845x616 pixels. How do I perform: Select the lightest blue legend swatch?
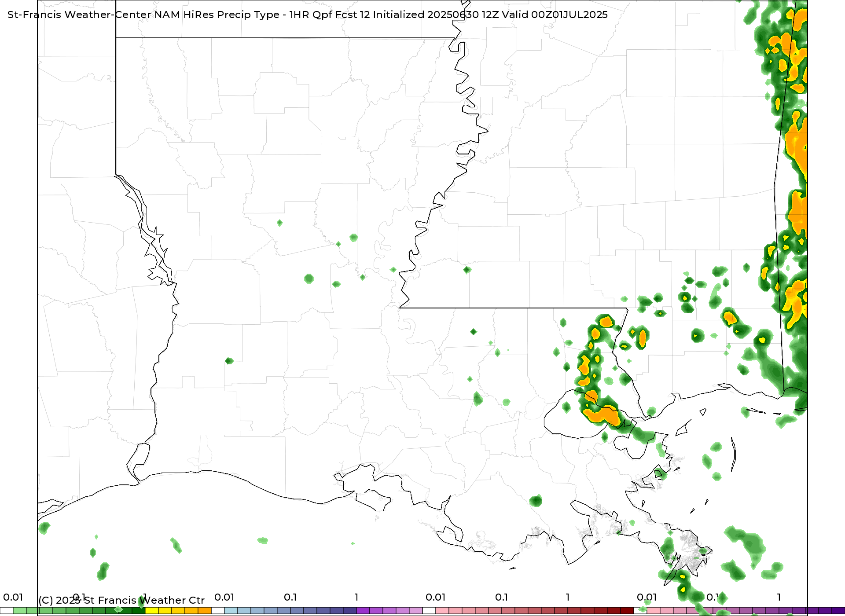point(231,610)
